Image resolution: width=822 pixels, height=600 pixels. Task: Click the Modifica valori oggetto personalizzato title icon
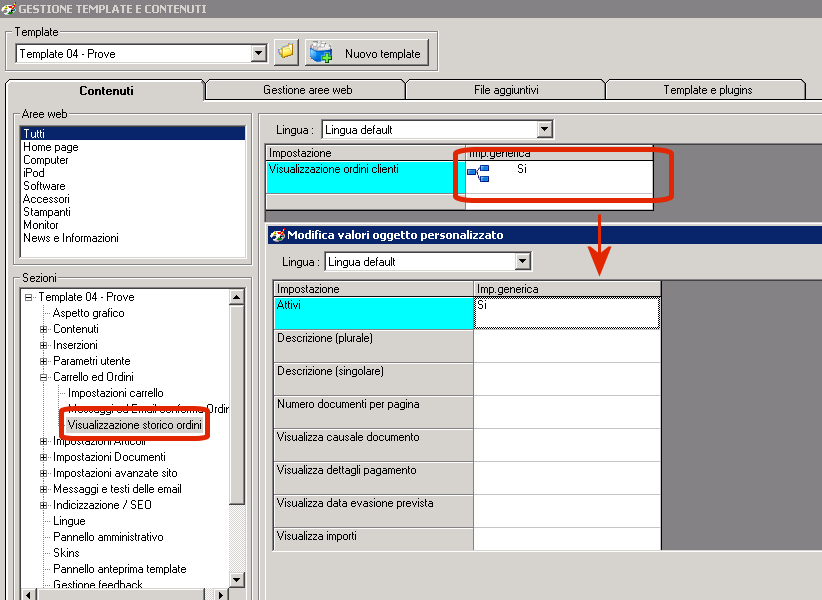point(277,235)
